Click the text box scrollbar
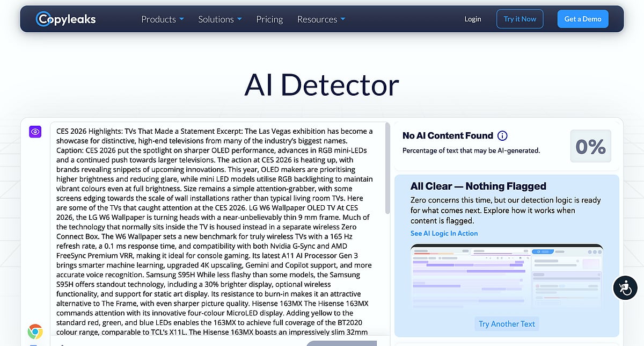Viewport: 644px width, 346px height. (x=388, y=172)
